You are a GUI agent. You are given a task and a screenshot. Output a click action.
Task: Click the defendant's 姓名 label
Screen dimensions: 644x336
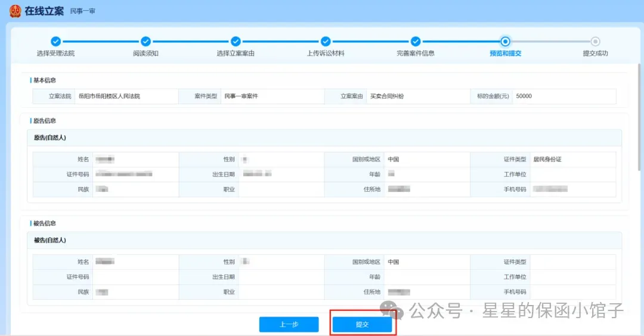coord(83,262)
